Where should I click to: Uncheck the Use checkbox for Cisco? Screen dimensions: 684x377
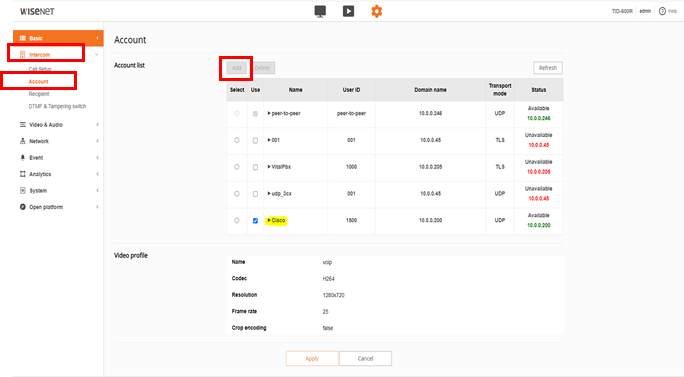coord(255,221)
